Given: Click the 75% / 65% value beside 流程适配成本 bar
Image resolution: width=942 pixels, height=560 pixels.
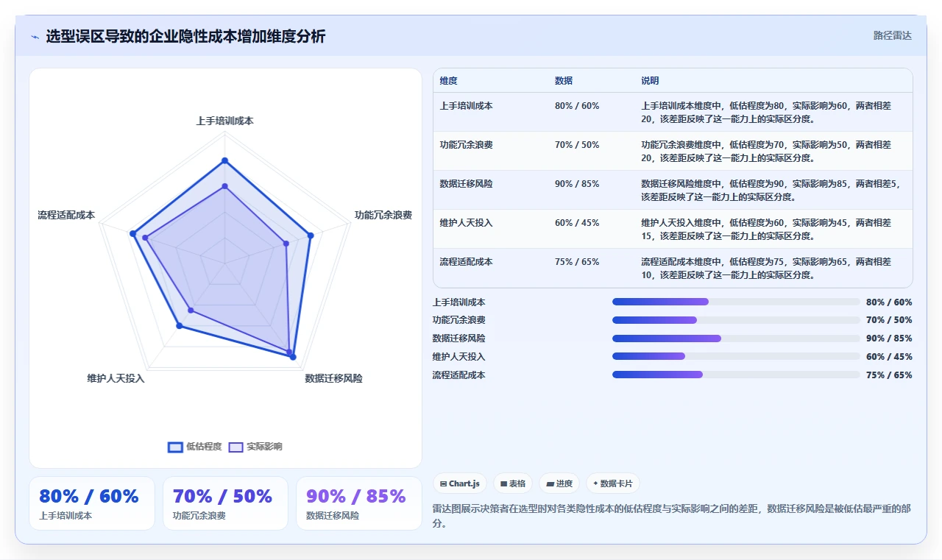Looking at the screenshot, I should [889, 375].
